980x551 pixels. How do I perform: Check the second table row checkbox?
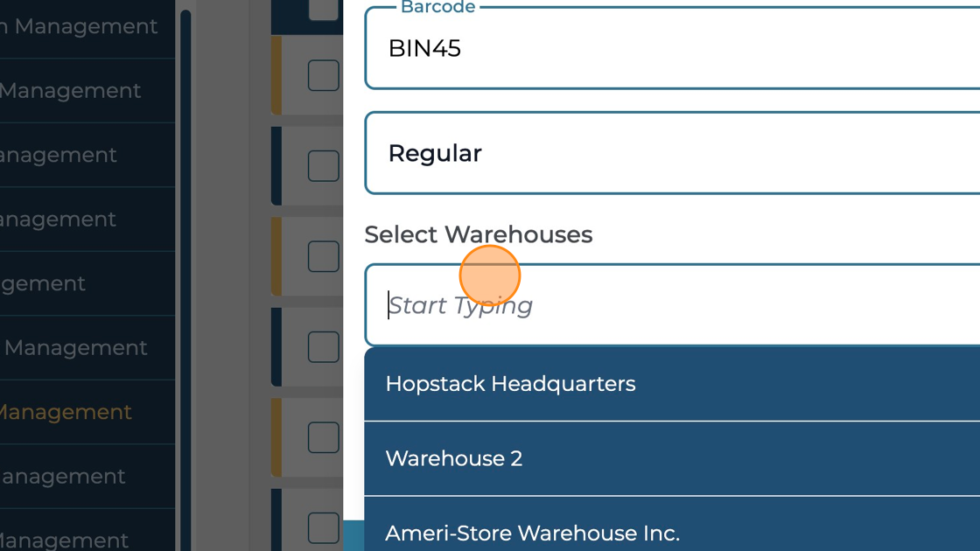(323, 166)
